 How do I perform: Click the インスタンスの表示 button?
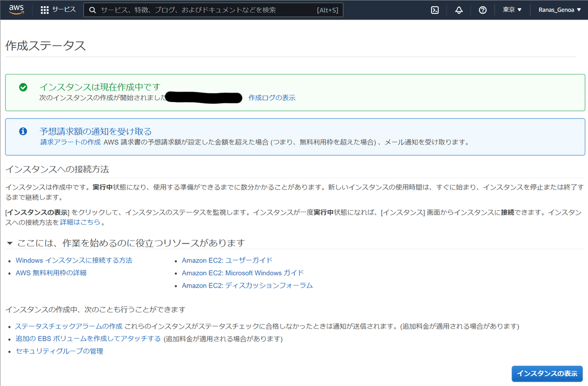pyautogui.click(x=547, y=373)
